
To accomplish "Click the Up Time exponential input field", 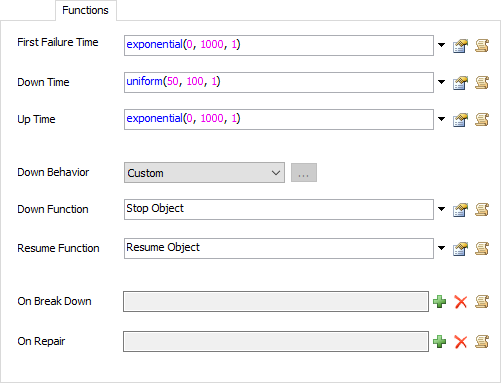I will click(279, 119).
